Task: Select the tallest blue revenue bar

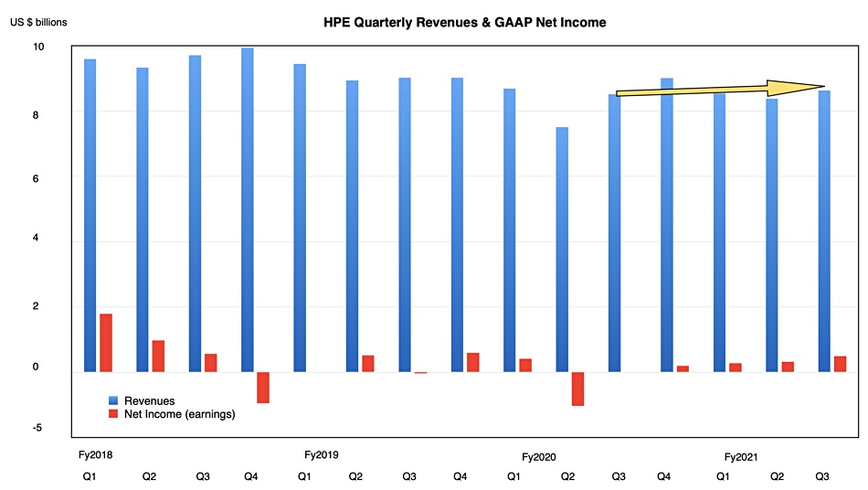Action: pos(248,210)
